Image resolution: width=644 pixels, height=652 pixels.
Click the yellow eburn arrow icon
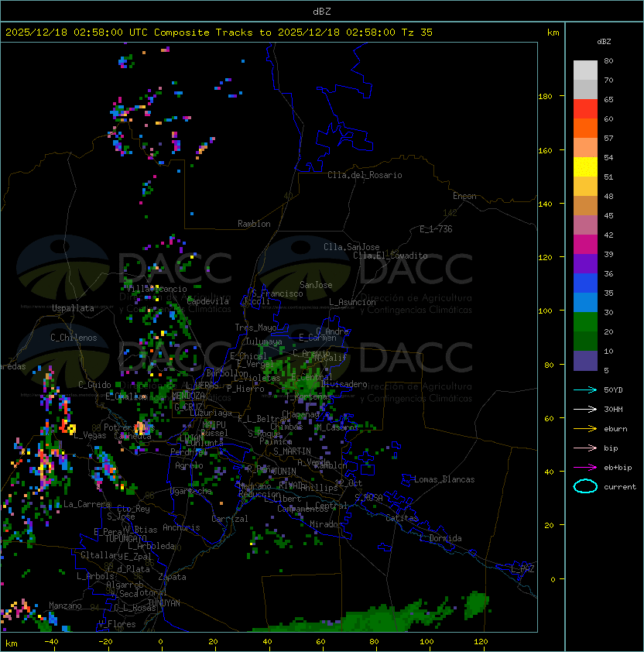pos(585,429)
